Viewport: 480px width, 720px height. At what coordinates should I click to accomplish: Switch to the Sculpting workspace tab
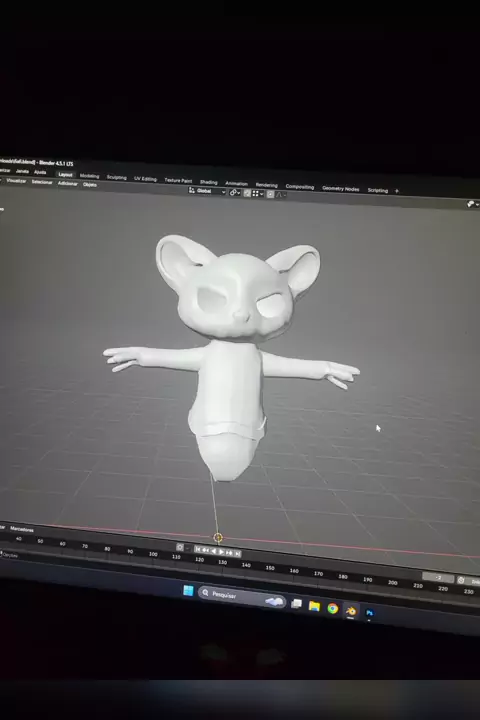pyautogui.click(x=117, y=177)
